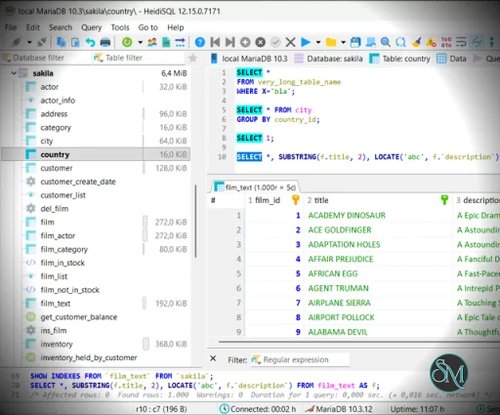This screenshot has height=415, width=500.
Task: Select inventory_held_by_customer in tree
Action: pos(89,358)
